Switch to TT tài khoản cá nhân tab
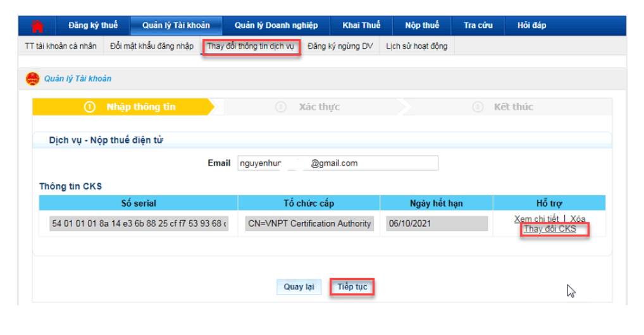Viewport: 644px width, 335px height. 61,46
